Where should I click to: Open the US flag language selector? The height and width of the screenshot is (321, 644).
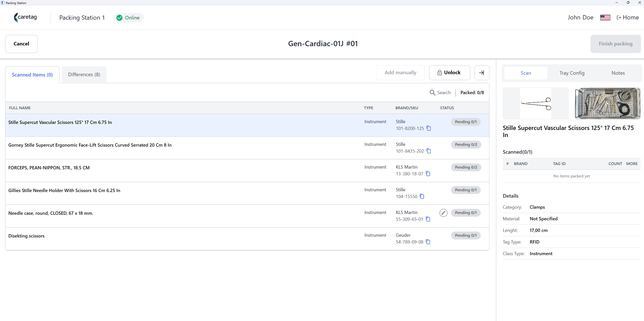[x=605, y=17]
